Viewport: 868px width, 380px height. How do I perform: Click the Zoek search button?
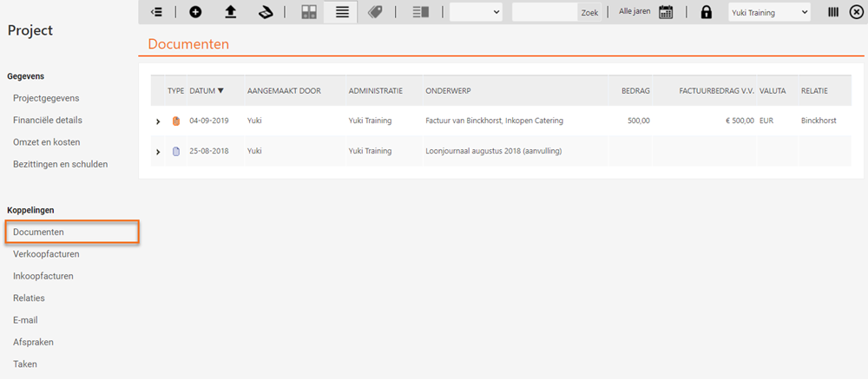point(589,12)
